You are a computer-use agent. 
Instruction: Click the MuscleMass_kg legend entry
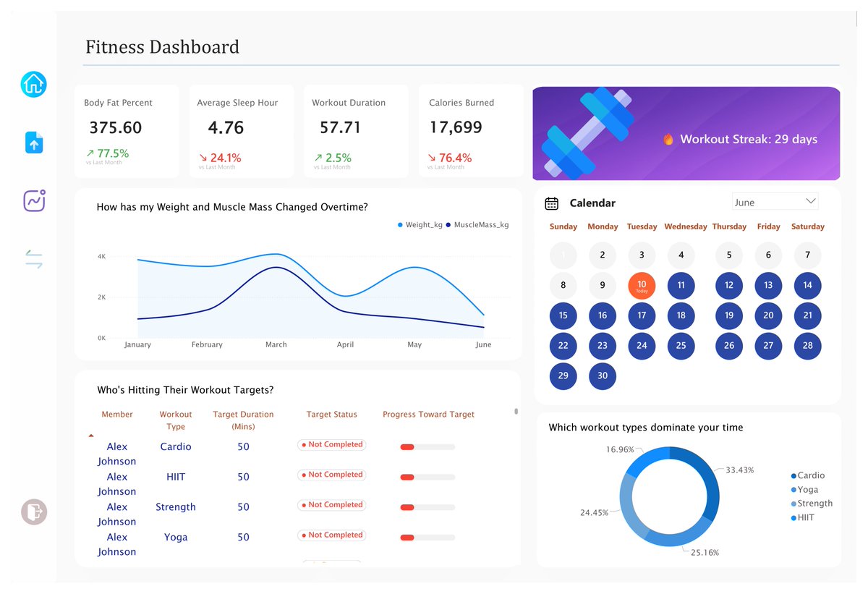(x=477, y=225)
